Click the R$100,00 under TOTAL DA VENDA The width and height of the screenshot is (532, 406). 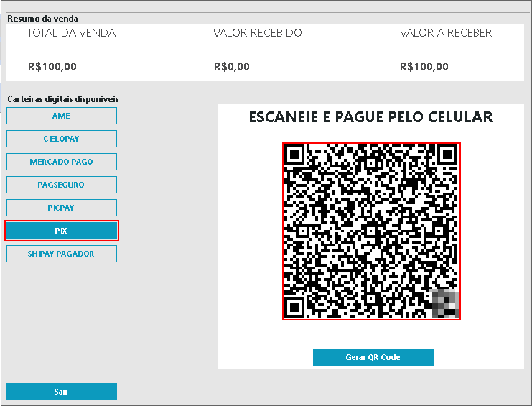tap(52, 67)
